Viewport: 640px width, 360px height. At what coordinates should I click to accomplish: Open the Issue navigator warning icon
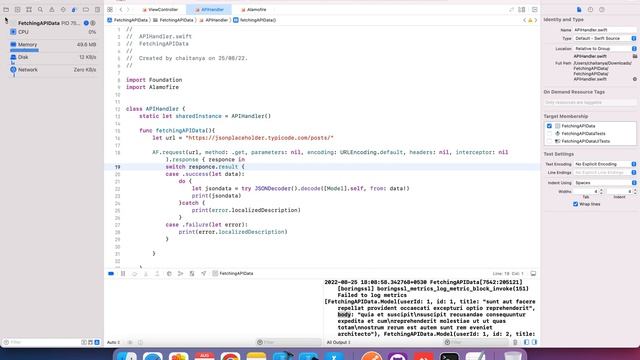[52, 9]
